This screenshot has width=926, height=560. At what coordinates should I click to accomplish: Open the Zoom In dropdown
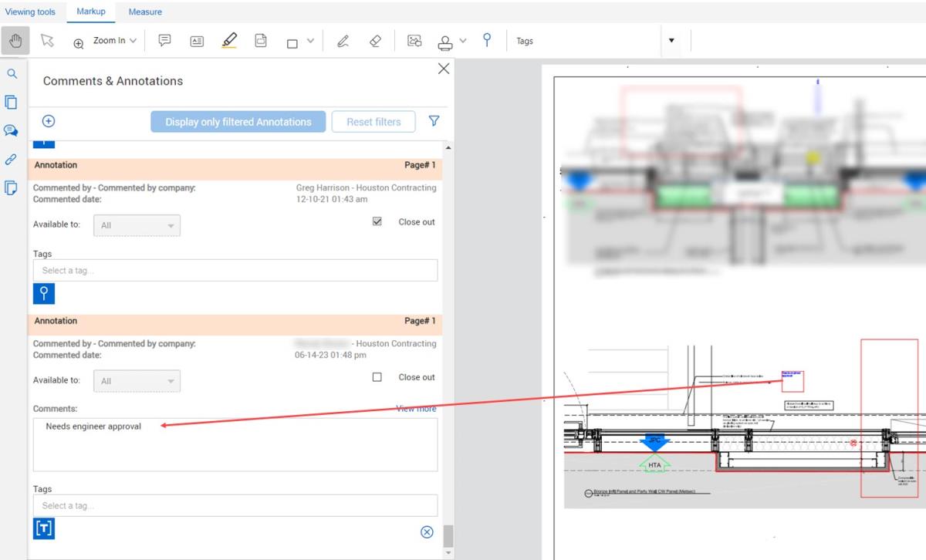(133, 41)
